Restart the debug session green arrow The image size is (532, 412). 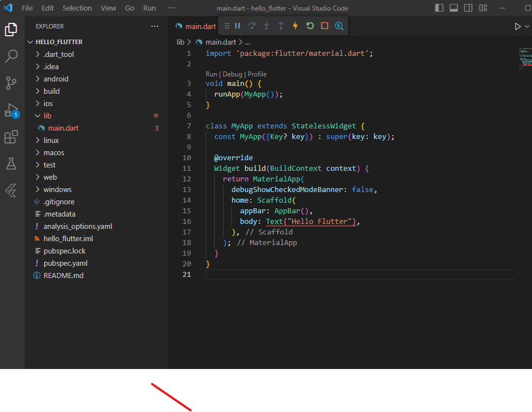click(x=310, y=26)
